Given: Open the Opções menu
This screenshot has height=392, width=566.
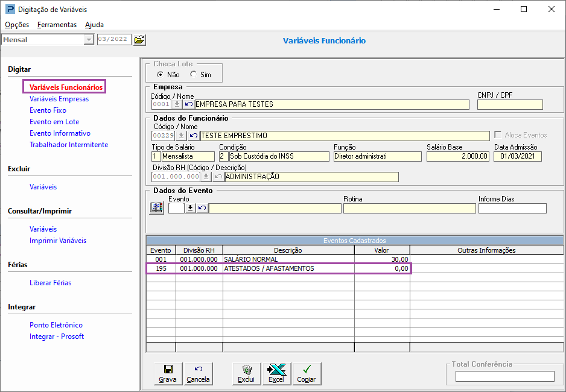Looking at the screenshot, I should coord(17,25).
